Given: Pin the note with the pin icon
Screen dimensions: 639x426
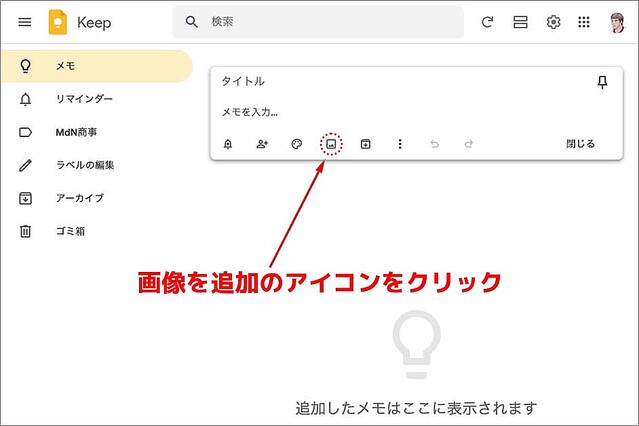Looking at the screenshot, I should click(602, 82).
